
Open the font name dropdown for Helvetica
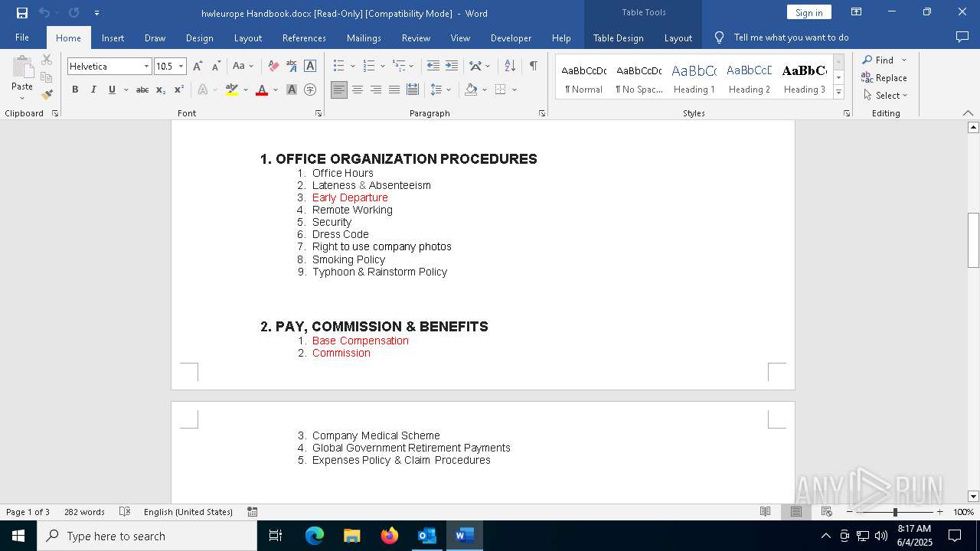pos(146,67)
